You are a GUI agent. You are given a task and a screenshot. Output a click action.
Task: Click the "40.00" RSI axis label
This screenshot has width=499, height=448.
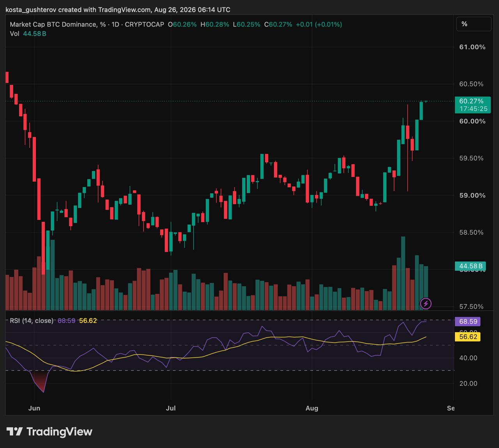[x=468, y=358]
